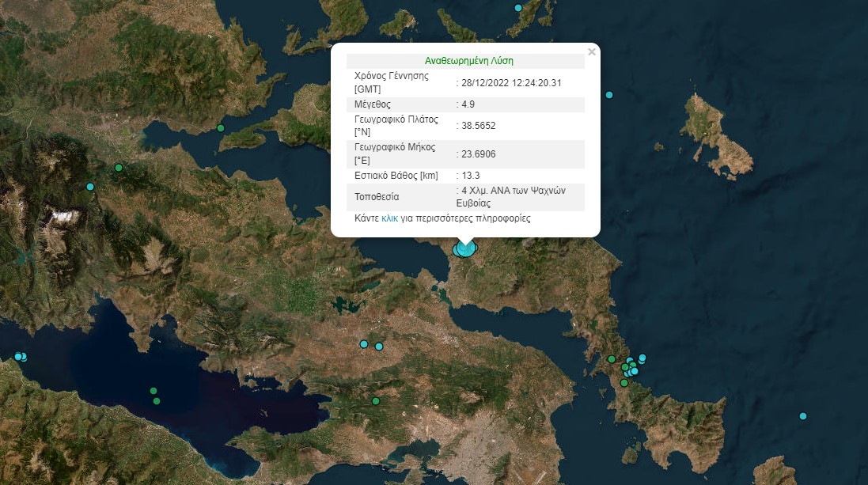The image size is (868, 485).
Task: Open the "κλικ" link for more information
Action: click(x=389, y=218)
